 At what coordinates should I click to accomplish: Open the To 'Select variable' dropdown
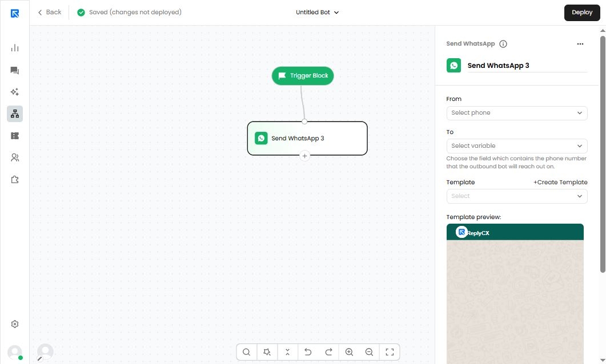pos(517,146)
